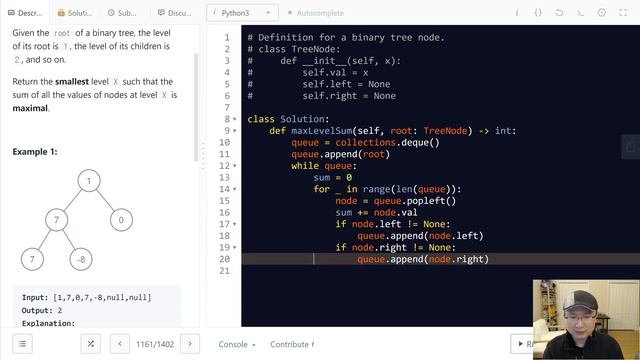This screenshot has width=640, height=360.
Task: Open the Python3 language dropdown
Action: pyautogui.click(x=242, y=13)
